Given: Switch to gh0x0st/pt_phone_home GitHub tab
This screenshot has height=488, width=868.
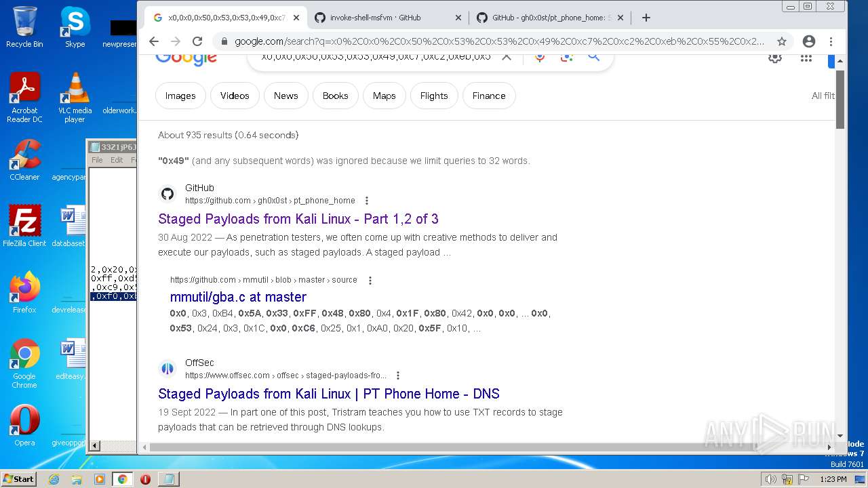Looking at the screenshot, I should click(549, 18).
